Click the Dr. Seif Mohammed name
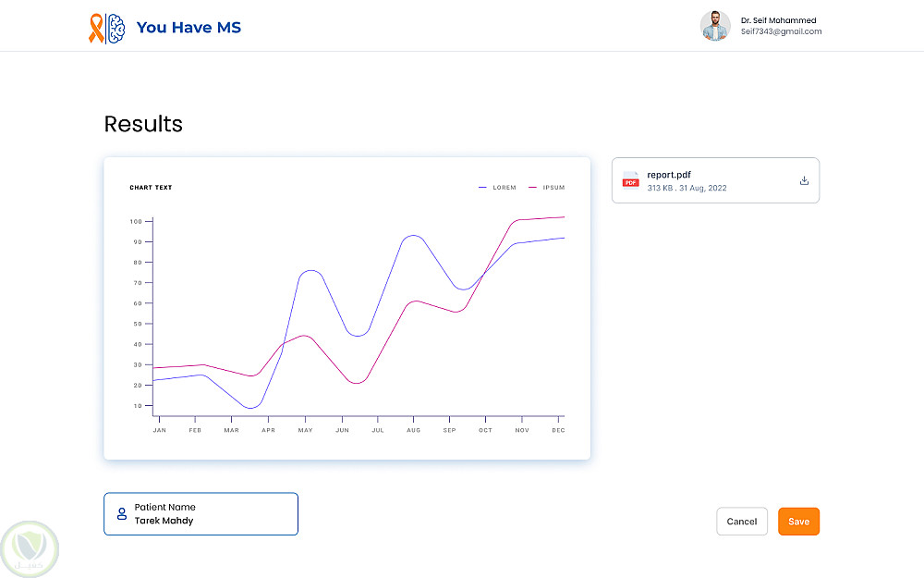924x578 pixels. point(778,20)
